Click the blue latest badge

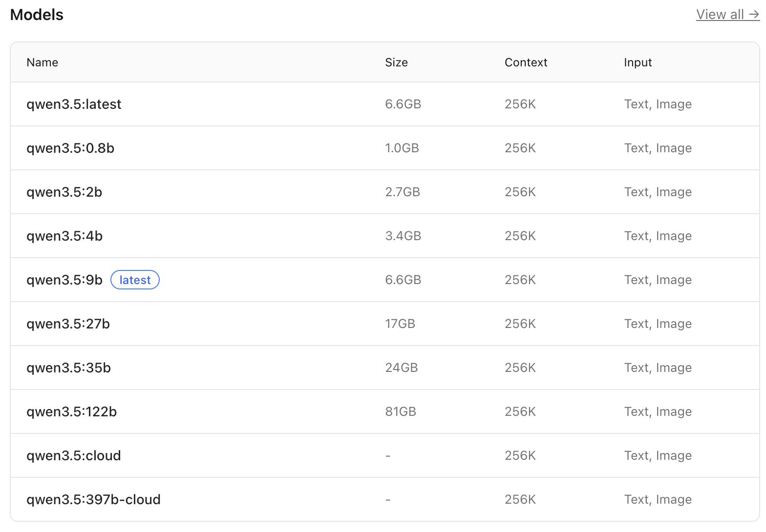(x=135, y=280)
